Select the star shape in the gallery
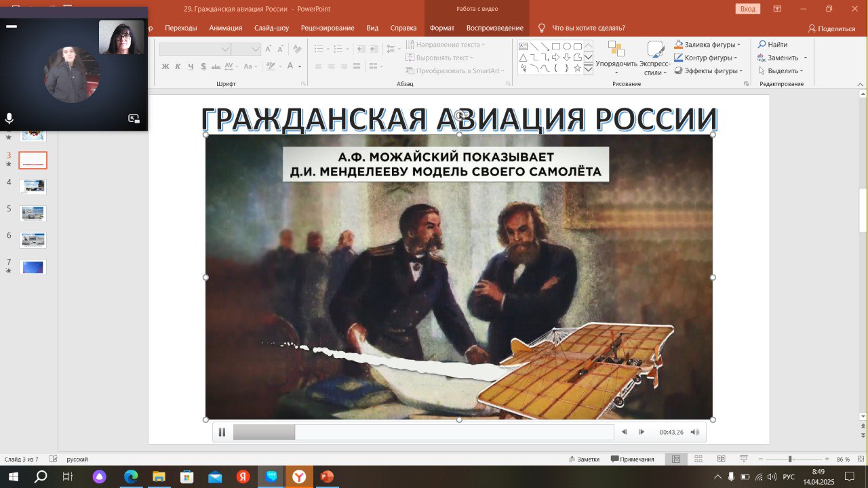868x488 pixels. click(x=578, y=68)
